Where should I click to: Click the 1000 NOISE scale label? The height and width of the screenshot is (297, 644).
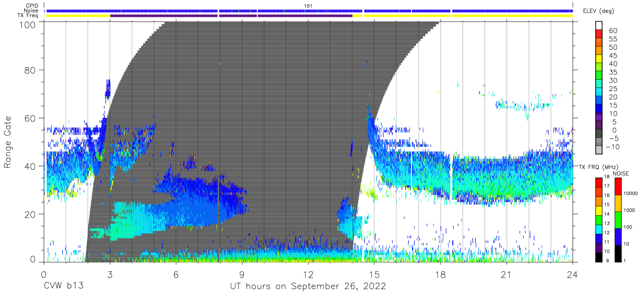pyautogui.click(x=630, y=211)
